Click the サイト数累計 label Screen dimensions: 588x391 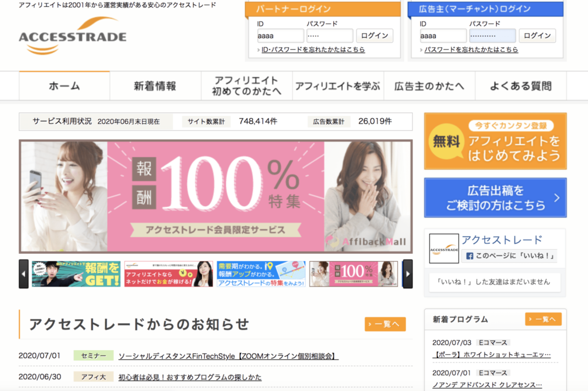pos(206,122)
